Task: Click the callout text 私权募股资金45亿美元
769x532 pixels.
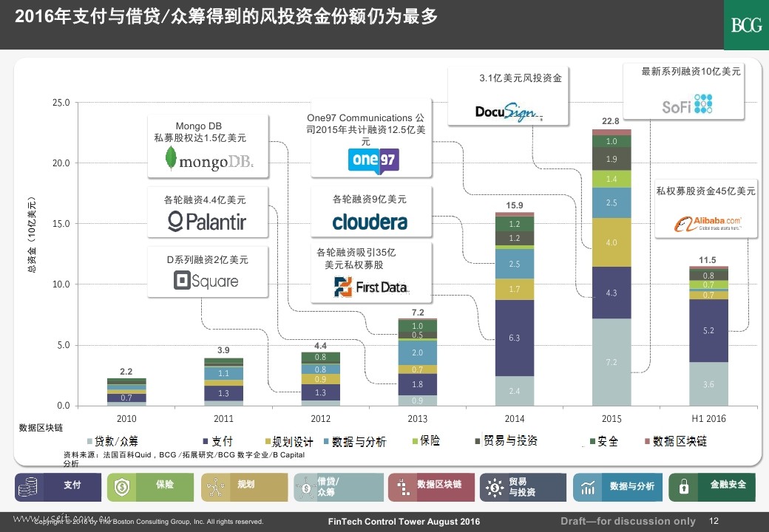Action: point(705,191)
